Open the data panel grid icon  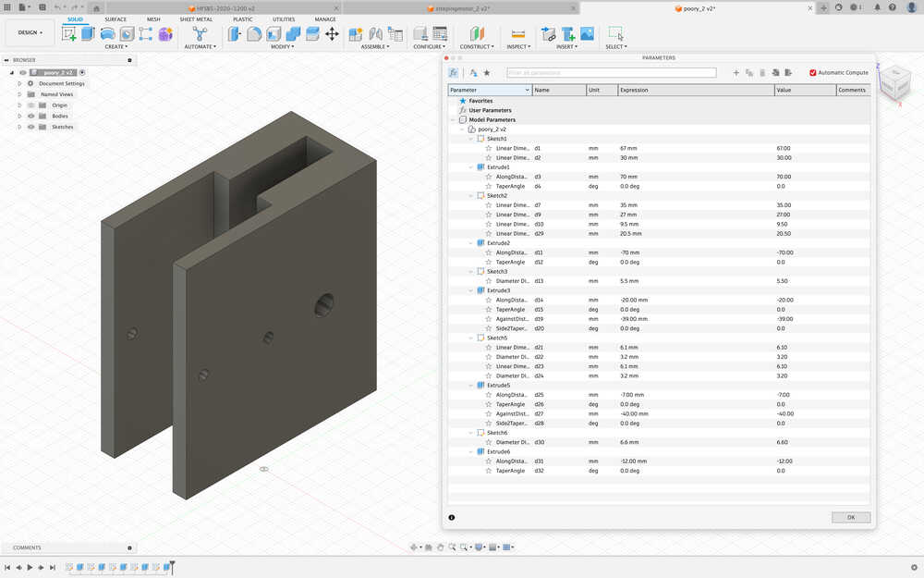tap(7, 7)
